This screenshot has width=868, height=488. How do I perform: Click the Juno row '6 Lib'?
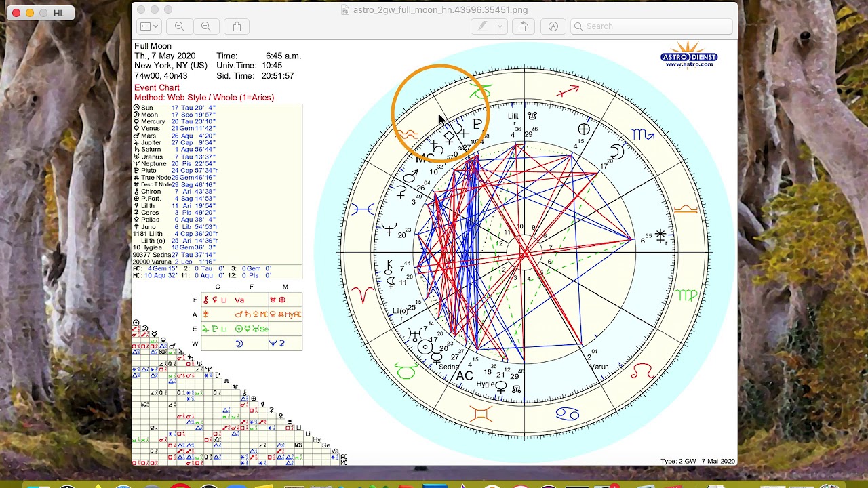click(176, 227)
